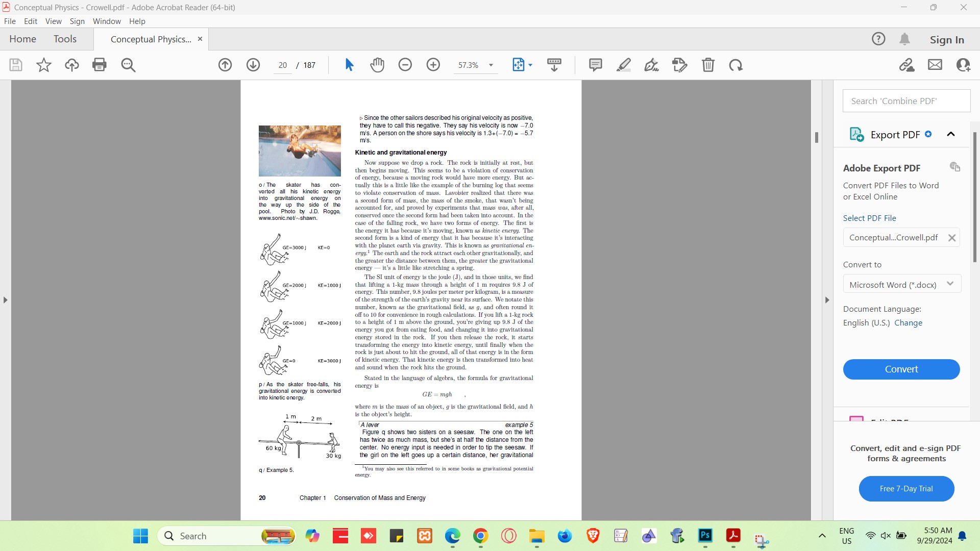980x551 pixels.
Task: Click the Save to cloud upload icon
Action: (71, 65)
